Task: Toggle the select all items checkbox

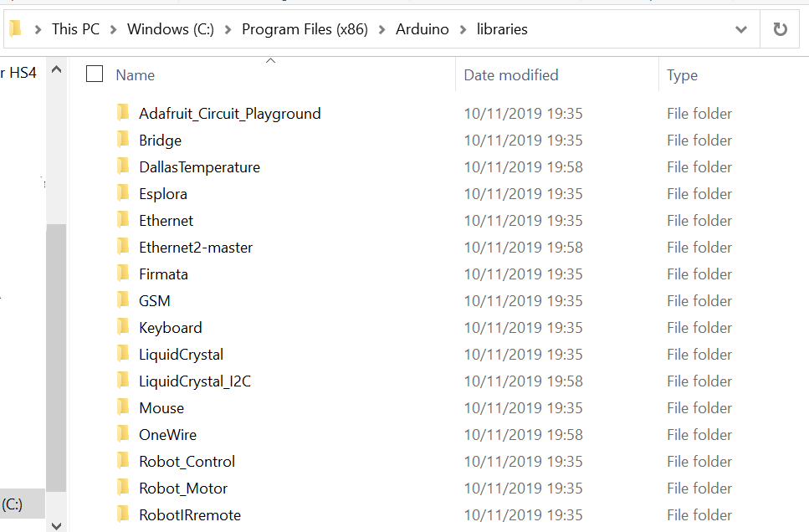Action: tap(95, 74)
